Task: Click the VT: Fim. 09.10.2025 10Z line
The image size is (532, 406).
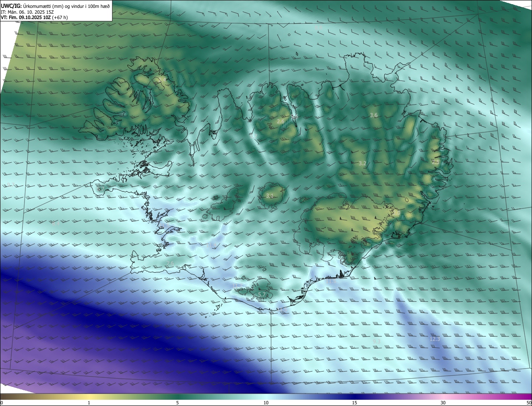Action: (34, 17)
